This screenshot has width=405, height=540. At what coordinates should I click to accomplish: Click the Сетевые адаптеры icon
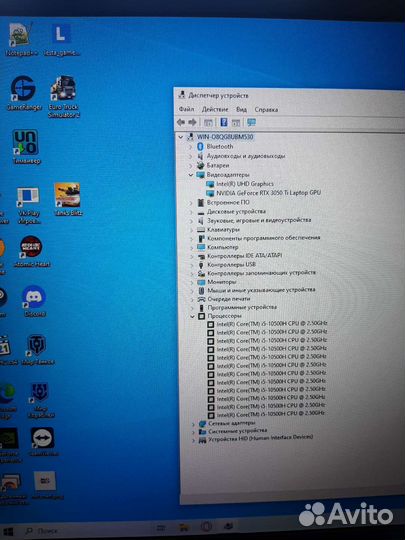click(202, 423)
